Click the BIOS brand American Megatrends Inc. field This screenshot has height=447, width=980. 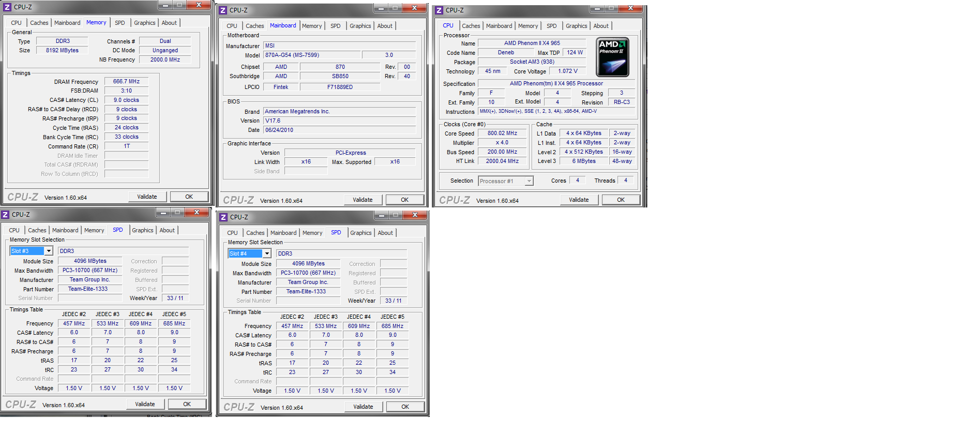coord(340,111)
